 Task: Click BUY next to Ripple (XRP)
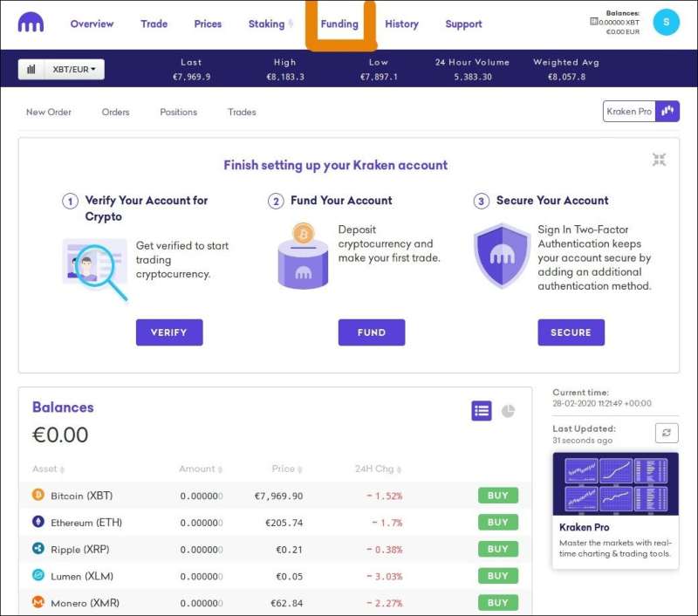pyautogui.click(x=497, y=549)
